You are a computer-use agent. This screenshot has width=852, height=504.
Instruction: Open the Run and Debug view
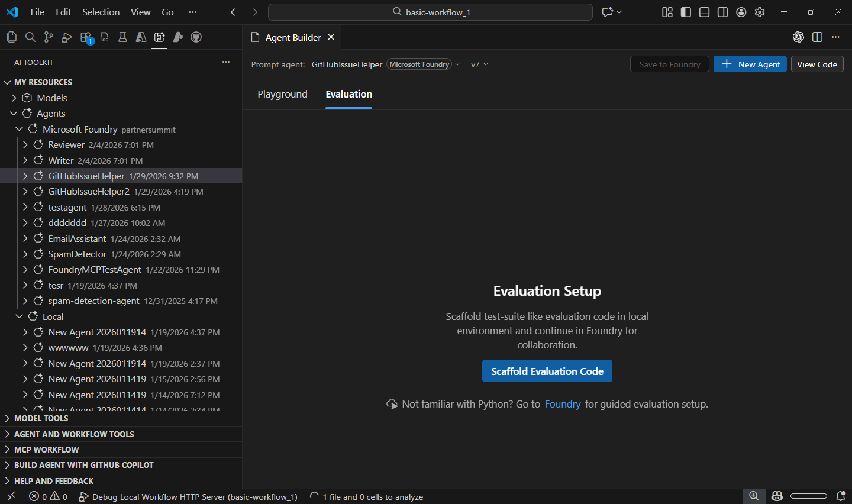click(x=66, y=37)
